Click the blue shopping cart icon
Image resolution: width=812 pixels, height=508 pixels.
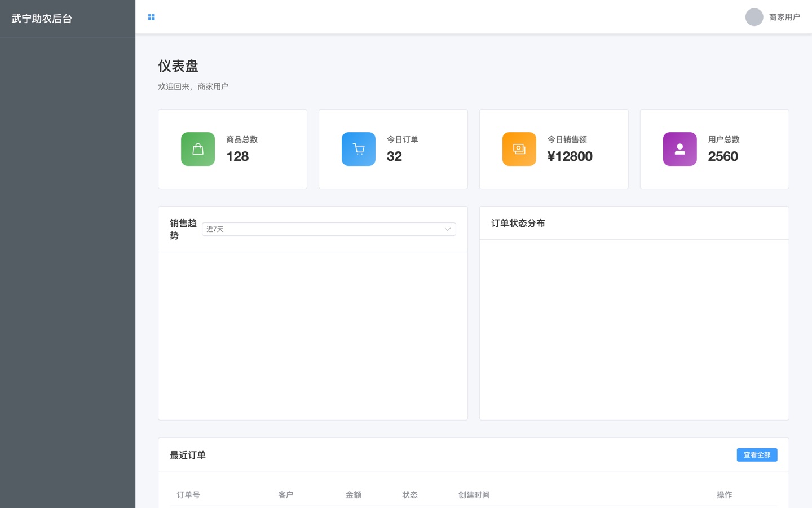[359, 149]
